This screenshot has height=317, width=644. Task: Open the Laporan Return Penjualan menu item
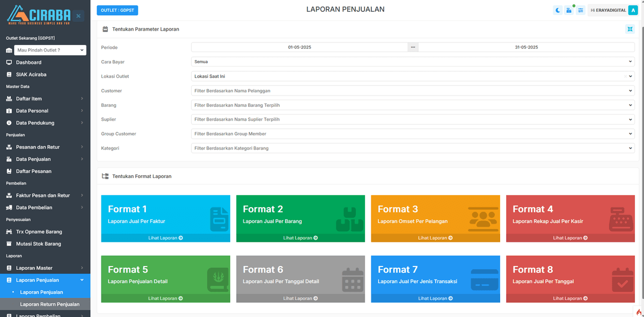point(50,304)
